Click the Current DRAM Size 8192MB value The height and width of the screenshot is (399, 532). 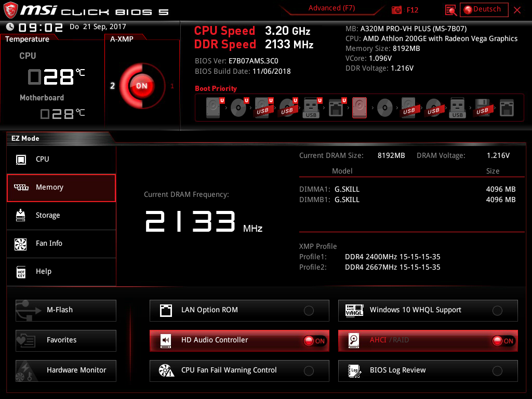(391, 156)
